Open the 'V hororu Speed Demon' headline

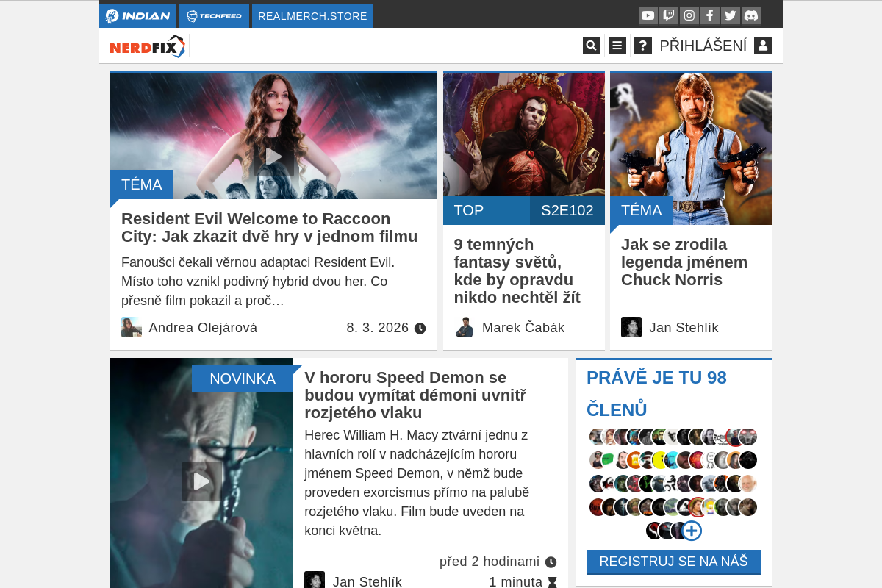coord(415,395)
